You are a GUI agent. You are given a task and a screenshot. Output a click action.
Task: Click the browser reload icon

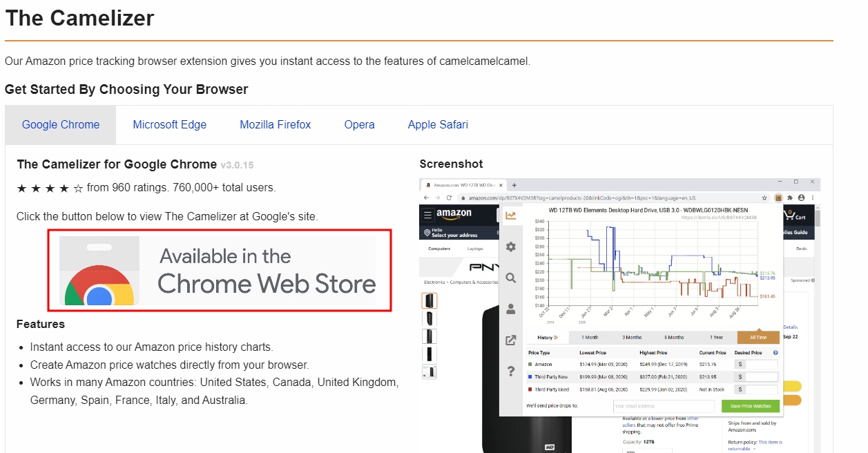[x=449, y=197]
